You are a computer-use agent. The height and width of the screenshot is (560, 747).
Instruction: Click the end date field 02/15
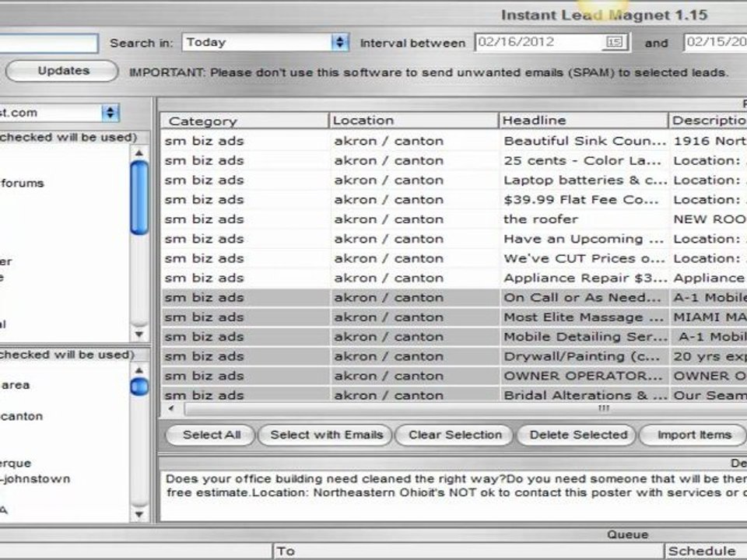tap(716, 42)
